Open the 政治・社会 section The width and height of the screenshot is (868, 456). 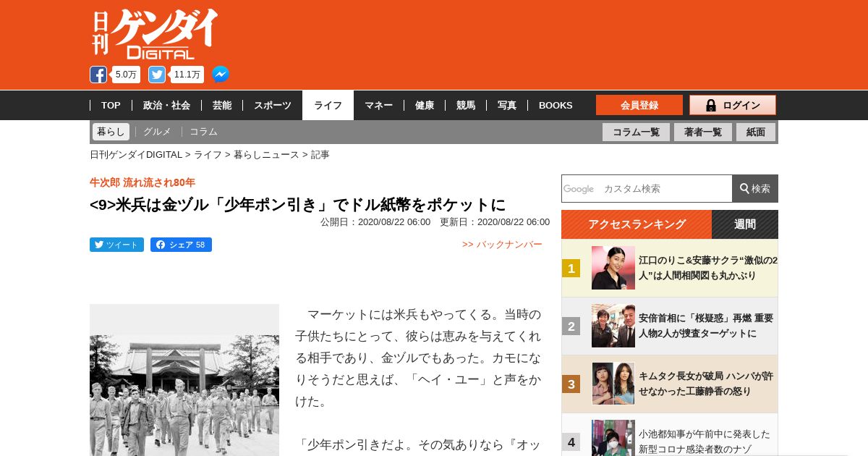(166, 106)
